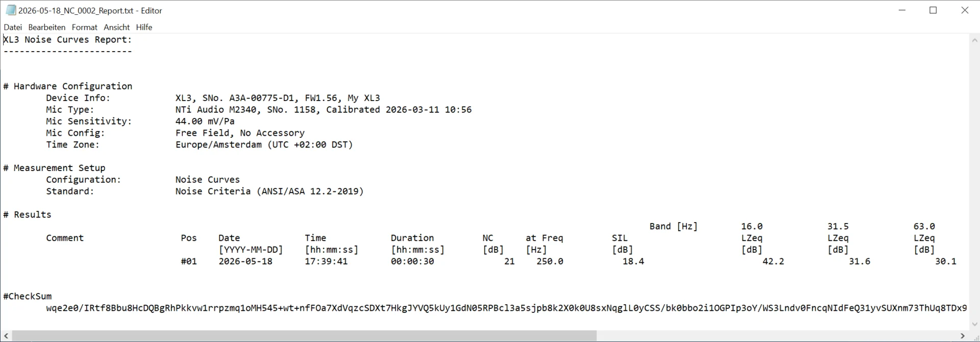Click the Notepad document icon in title bar
Image resolution: width=980 pixels, height=342 pixels.
click(11, 10)
